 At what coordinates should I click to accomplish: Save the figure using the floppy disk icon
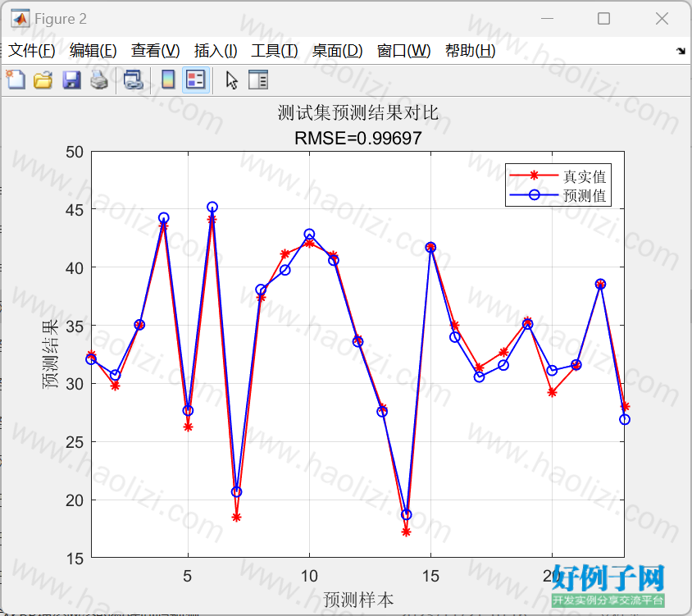click(x=71, y=80)
